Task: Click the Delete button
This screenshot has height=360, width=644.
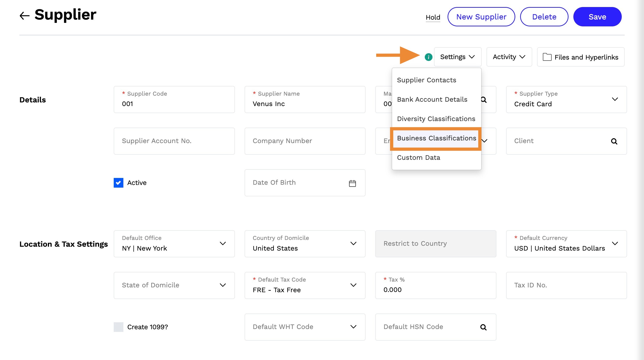Action: (544, 17)
